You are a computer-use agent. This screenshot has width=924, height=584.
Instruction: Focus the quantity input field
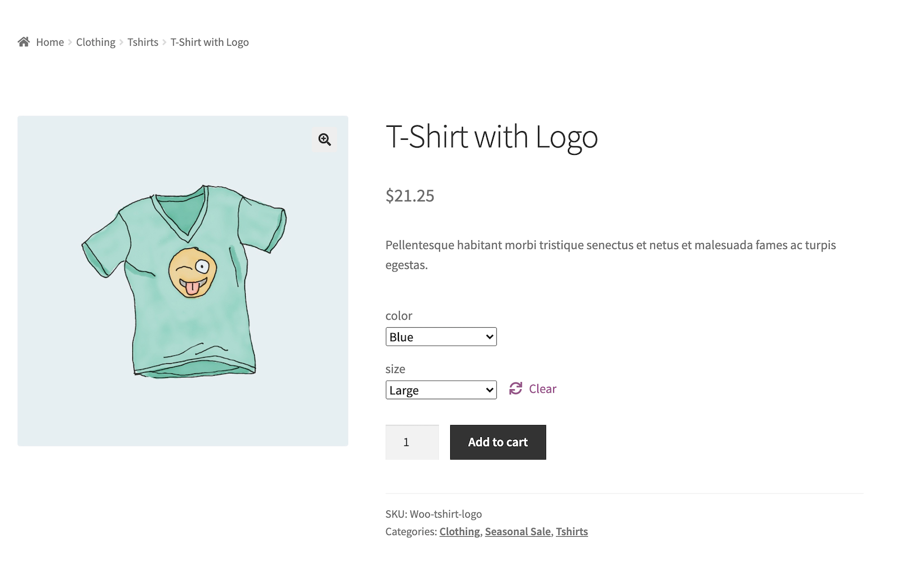click(x=412, y=442)
